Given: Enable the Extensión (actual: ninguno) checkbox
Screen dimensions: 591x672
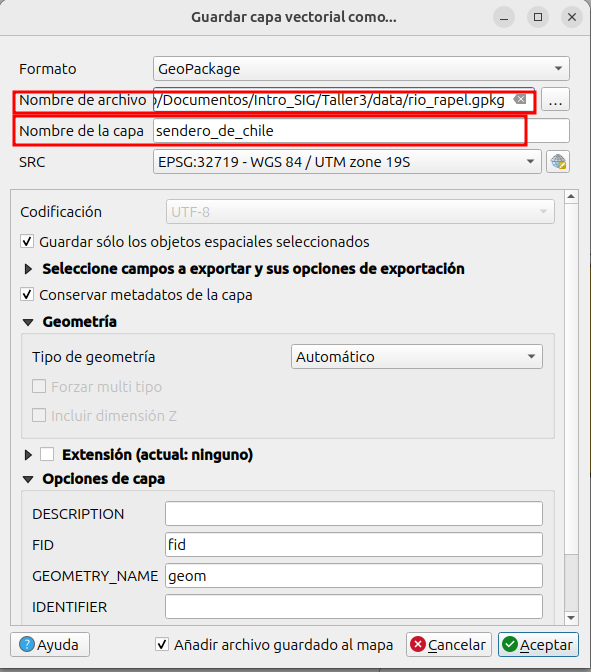Looking at the screenshot, I should click(x=47, y=454).
